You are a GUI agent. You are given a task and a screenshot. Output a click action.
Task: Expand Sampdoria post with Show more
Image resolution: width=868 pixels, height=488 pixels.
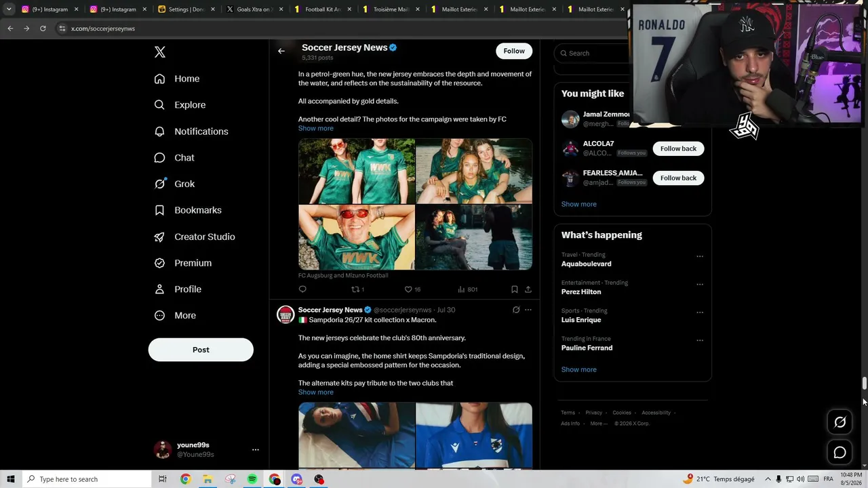pyautogui.click(x=315, y=392)
